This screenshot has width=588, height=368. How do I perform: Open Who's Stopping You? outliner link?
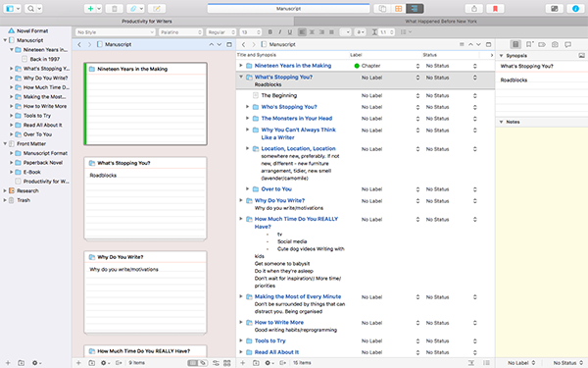click(x=289, y=107)
